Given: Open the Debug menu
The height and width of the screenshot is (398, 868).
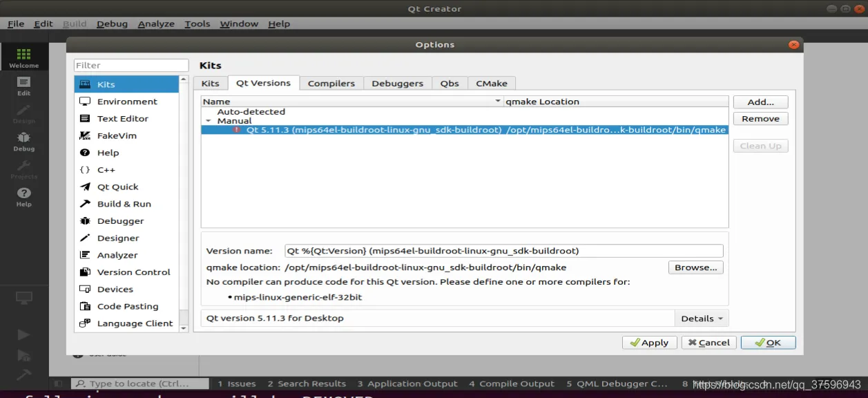Looking at the screenshot, I should (112, 23).
